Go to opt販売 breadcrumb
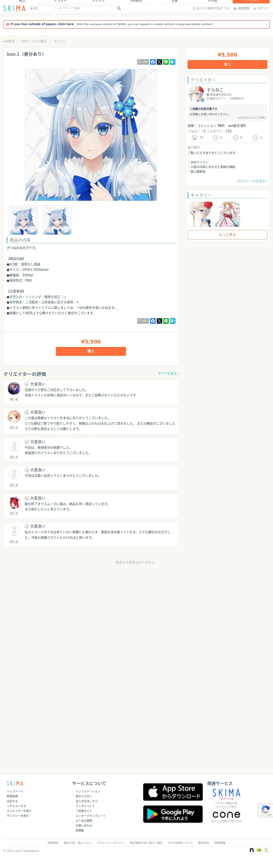The image size is (273, 868). [x=9, y=41]
